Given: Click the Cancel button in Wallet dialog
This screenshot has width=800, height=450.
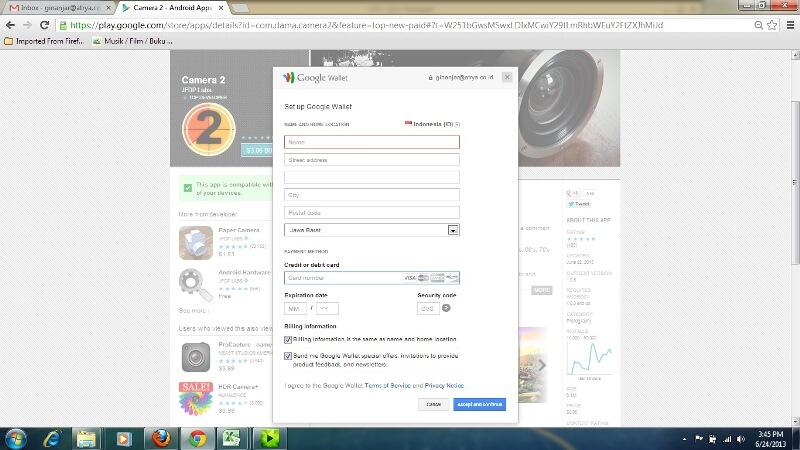Looking at the screenshot, I should pos(434,404).
